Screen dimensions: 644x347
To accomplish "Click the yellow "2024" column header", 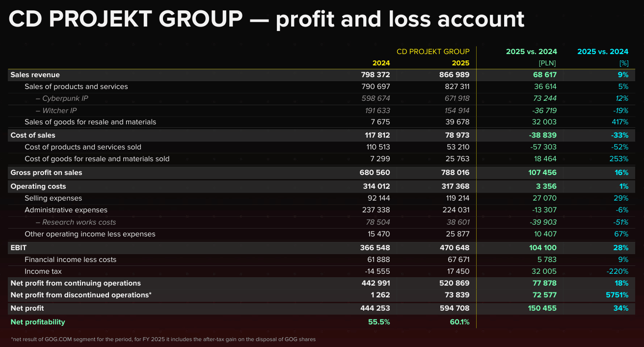I will click(x=381, y=63).
